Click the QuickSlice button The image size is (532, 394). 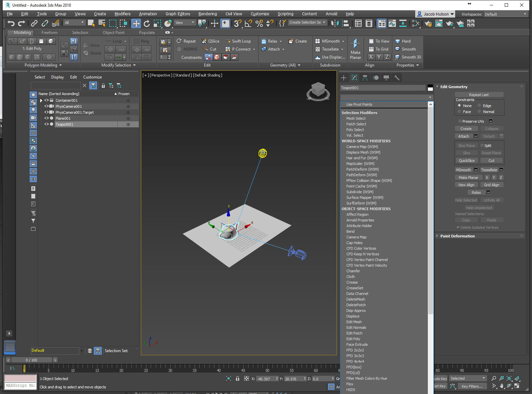point(466,161)
